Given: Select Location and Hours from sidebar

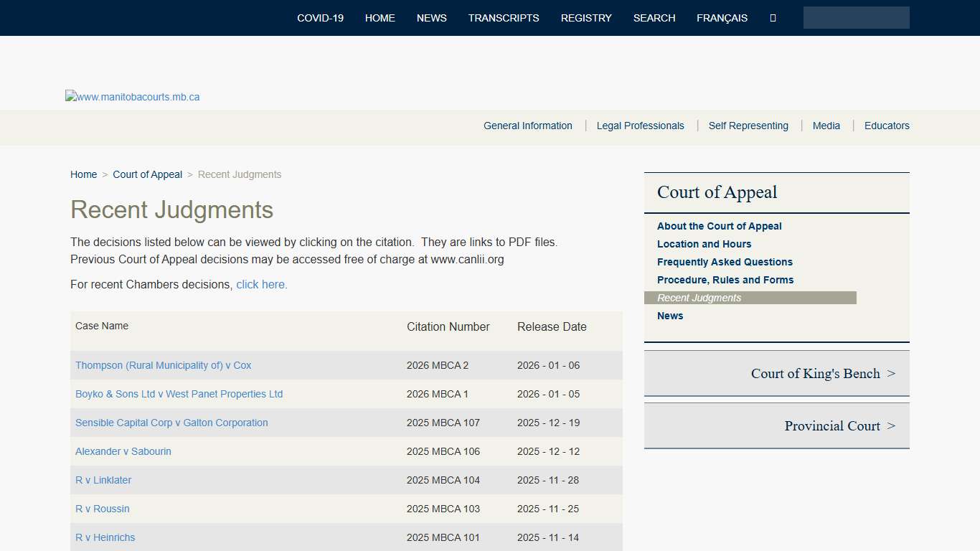Looking at the screenshot, I should pyautogui.click(x=704, y=244).
